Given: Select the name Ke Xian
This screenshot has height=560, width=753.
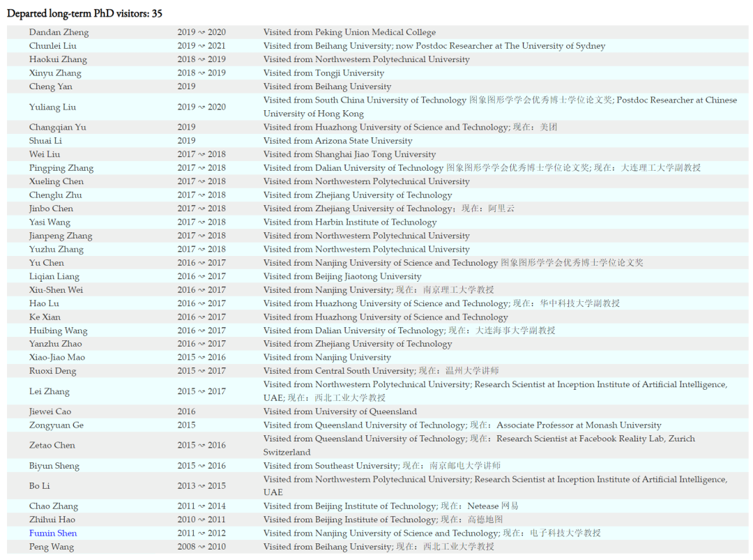Looking at the screenshot, I should [45, 317].
